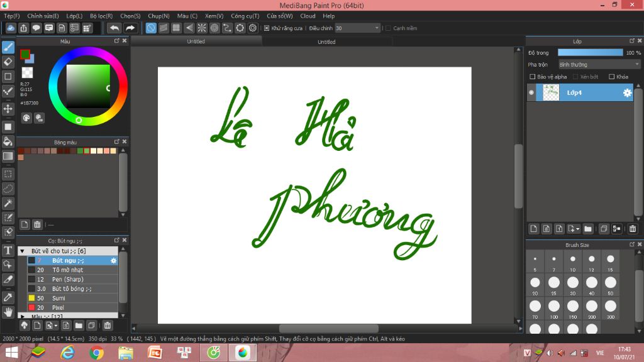
Task: Select the Tô mờ nhạt brush
Action: pyautogui.click(x=72, y=270)
